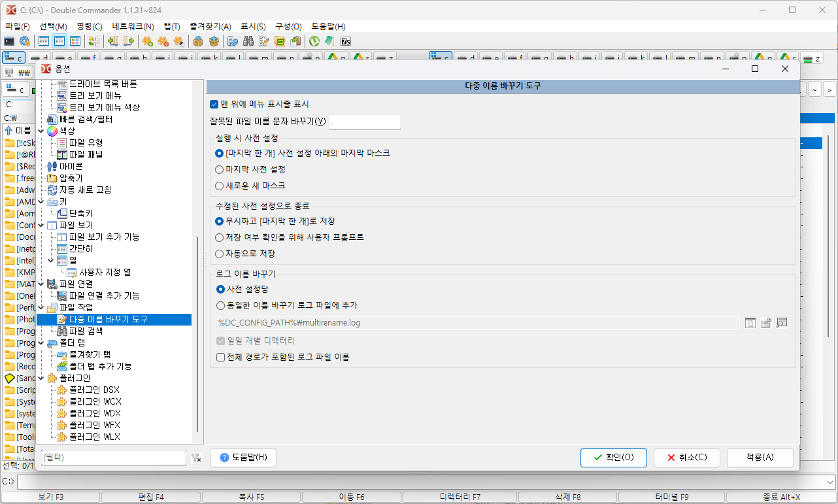Click the go forward arrow toolbar icon
This screenshot has height=504, width=838.
(x=129, y=41)
